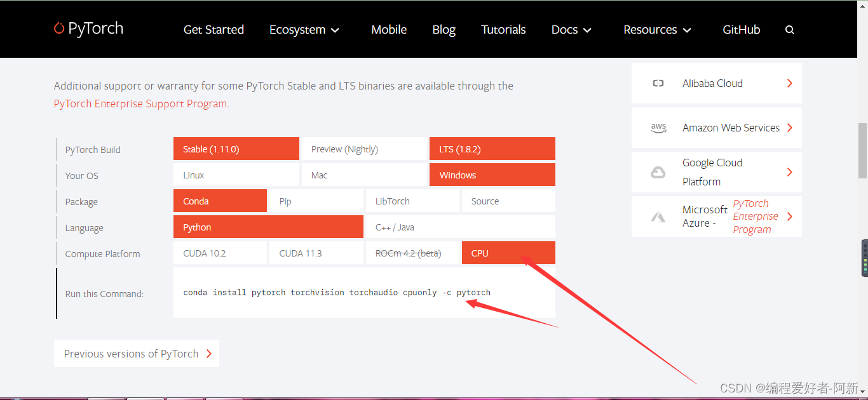Go to the Mobile page
868x400 pixels.
[x=389, y=30]
